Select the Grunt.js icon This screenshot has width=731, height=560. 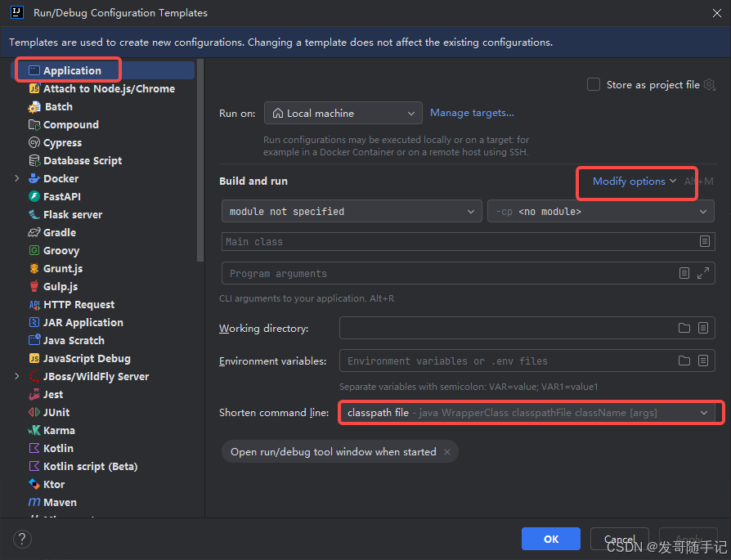[x=34, y=269]
